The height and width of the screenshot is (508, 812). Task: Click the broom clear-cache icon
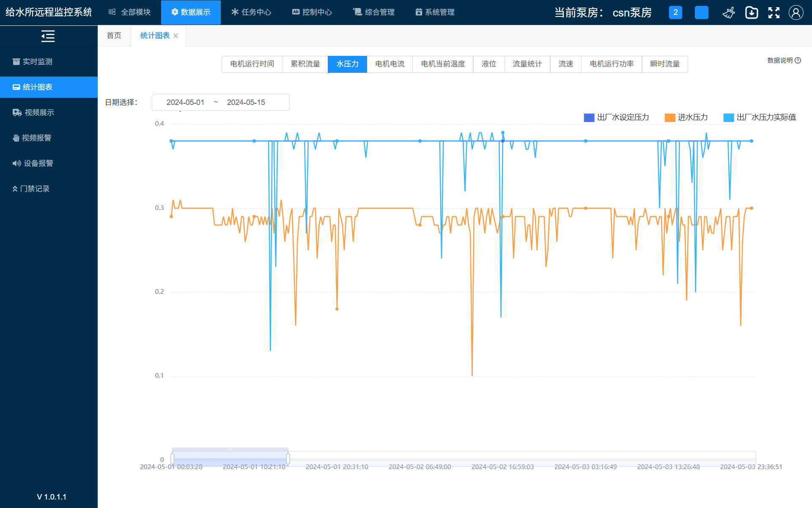click(x=729, y=13)
